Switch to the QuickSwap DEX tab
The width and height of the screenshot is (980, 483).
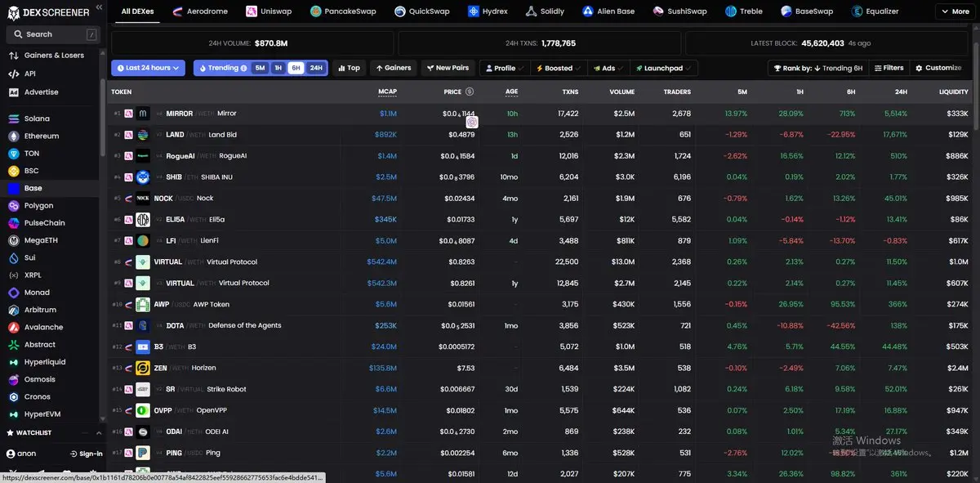tap(423, 11)
